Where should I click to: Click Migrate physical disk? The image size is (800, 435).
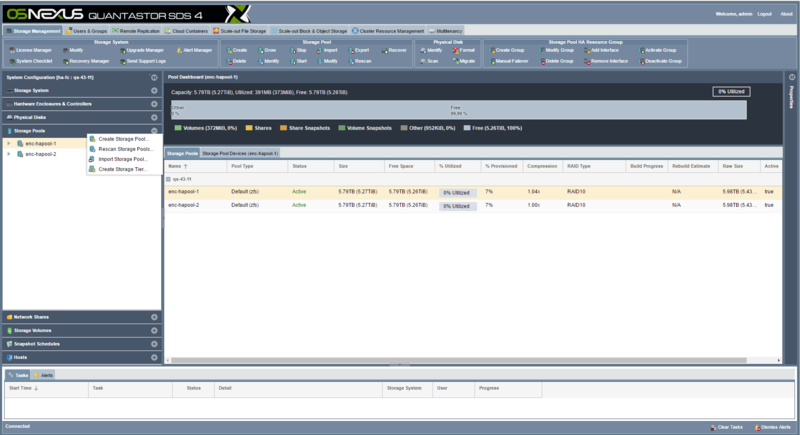[x=463, y=61]
